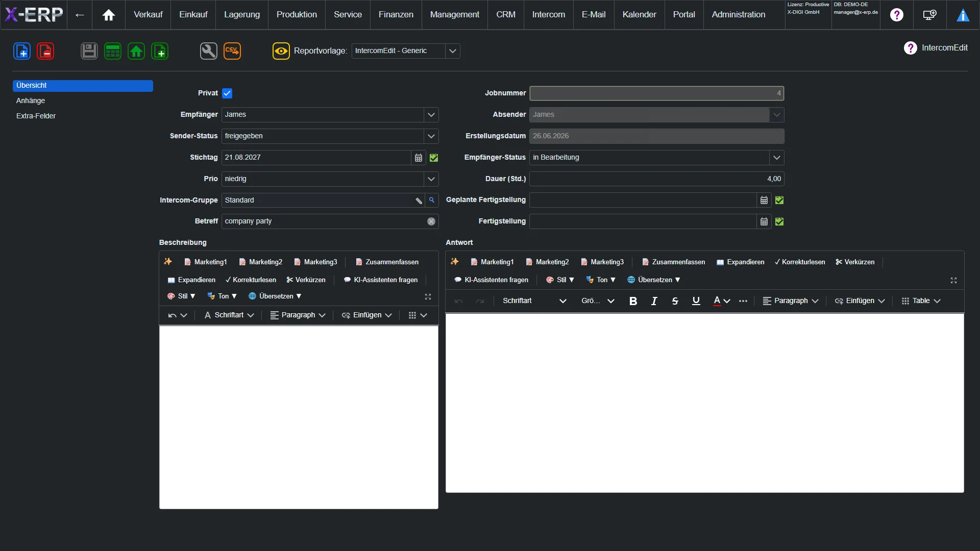
Task: Apply strikethrough in Antwort editor
Action: pyautogui.click(x=675, y=301)
